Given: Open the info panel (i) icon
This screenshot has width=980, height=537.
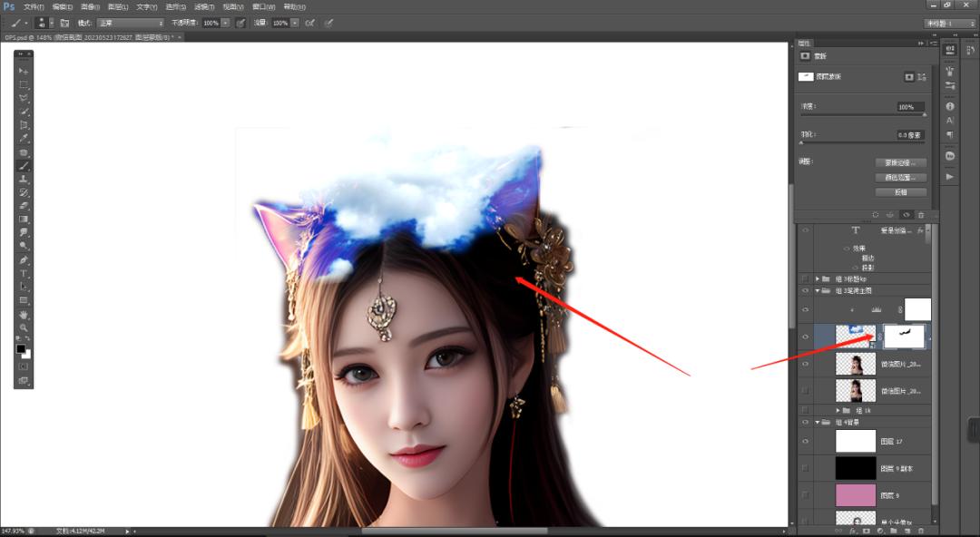Looking at the screenshot, I should [x=950, y=105].
